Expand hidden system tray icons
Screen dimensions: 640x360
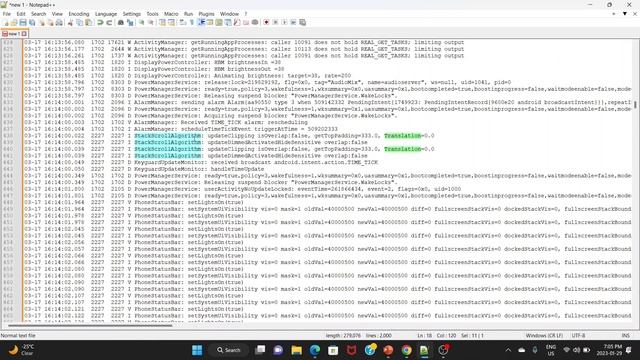tap(508, 350)
